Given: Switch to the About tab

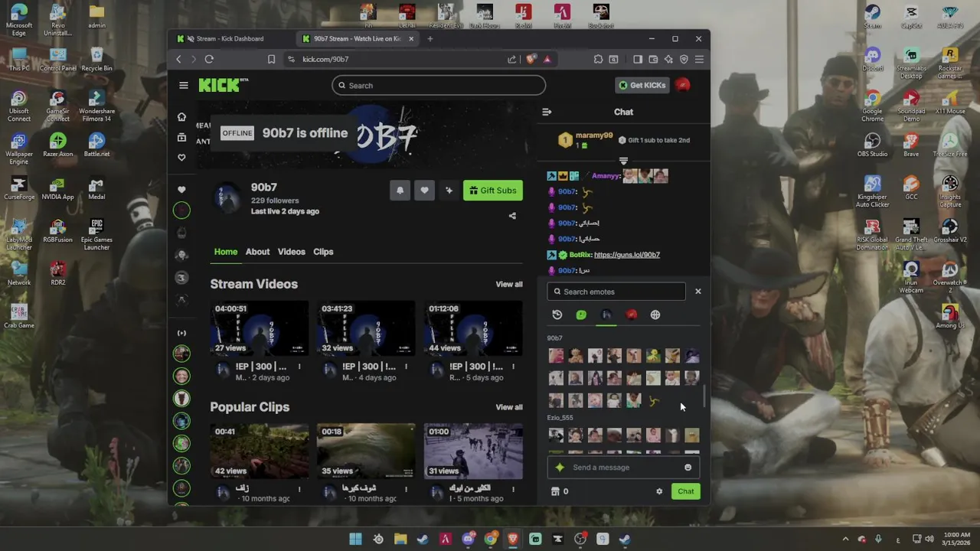Looking at the screenshot, I should pos(257,252).
